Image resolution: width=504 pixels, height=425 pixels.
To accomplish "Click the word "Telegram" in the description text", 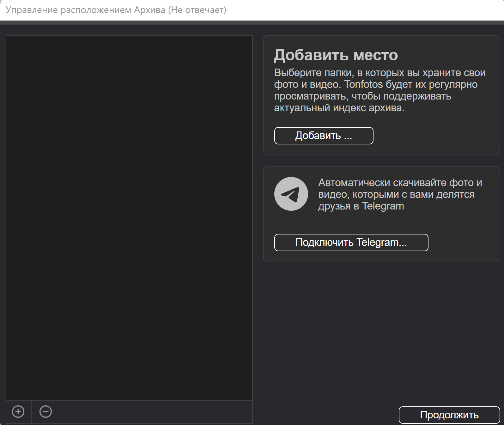I will (383, 206).
